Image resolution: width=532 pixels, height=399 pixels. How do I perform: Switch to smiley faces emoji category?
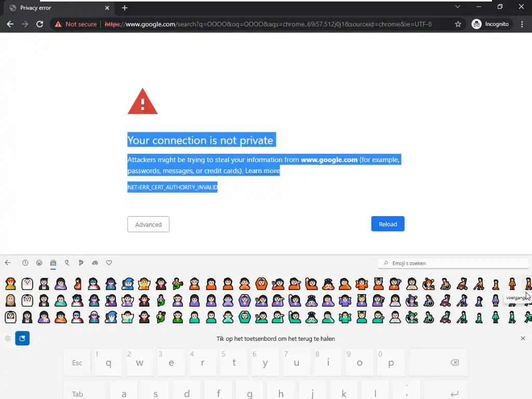click(x=39, y=262)
